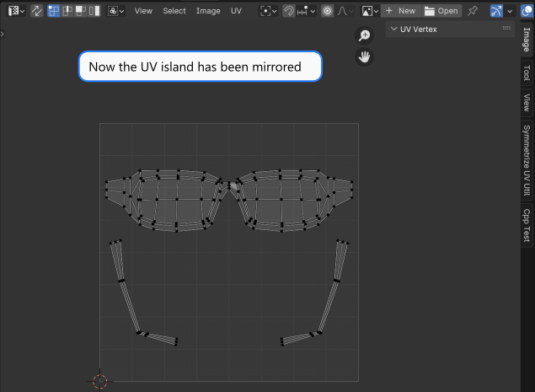
Task: Click the Open image button
Action: 441,11
